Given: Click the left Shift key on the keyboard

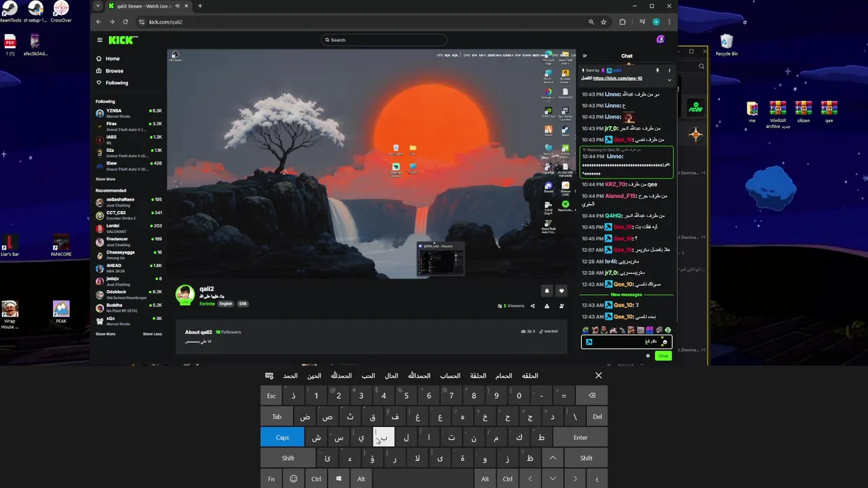Looking at the screenshot, I should pyautogui.click(x=288, y=458).
